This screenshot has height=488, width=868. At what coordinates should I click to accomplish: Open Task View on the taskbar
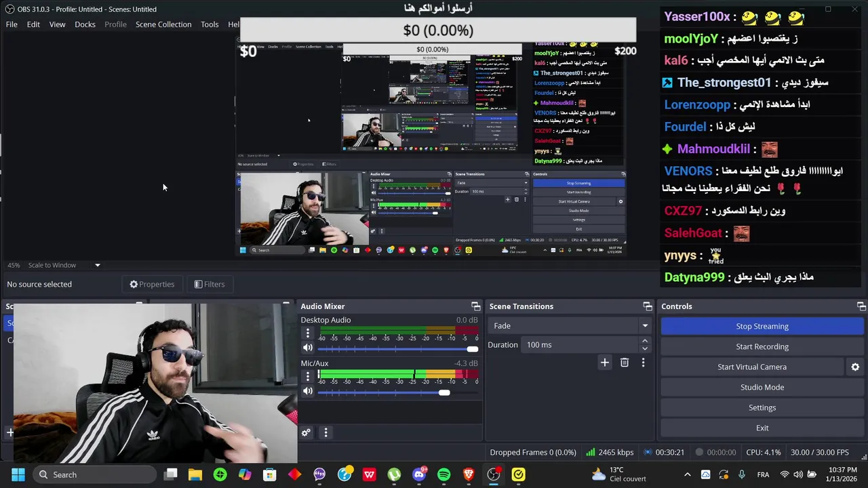tap(171, 474)
